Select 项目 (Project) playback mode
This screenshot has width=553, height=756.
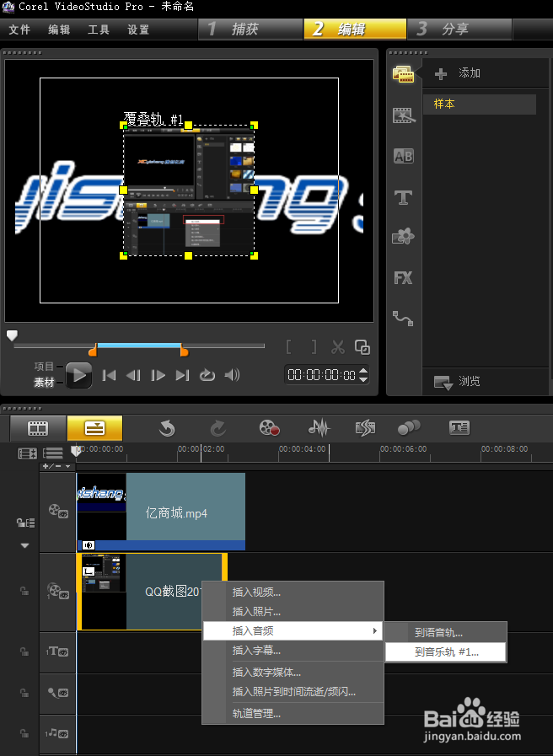[44, 367]
